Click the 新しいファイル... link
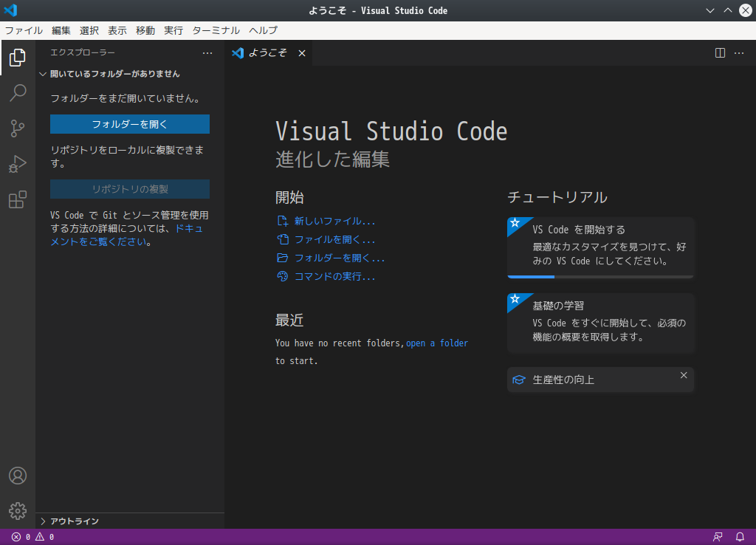The width and height of the screenshot is (756, 545). pos(334,221)
